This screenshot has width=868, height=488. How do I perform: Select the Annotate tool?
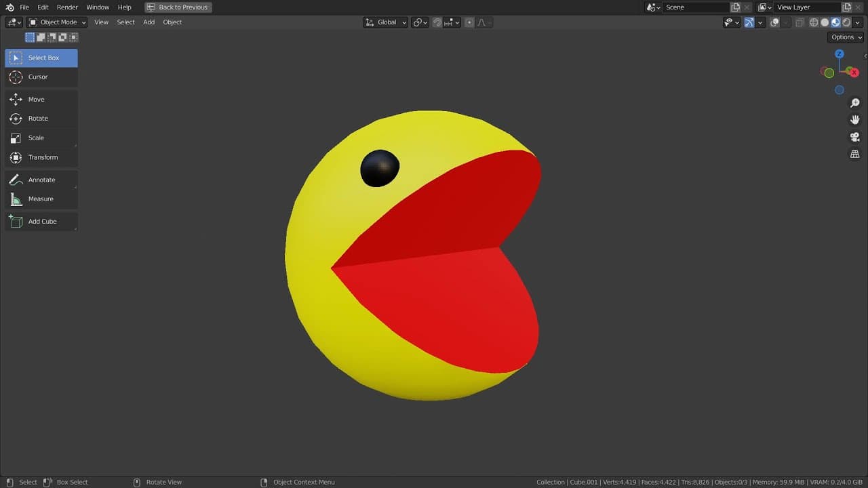41,180
